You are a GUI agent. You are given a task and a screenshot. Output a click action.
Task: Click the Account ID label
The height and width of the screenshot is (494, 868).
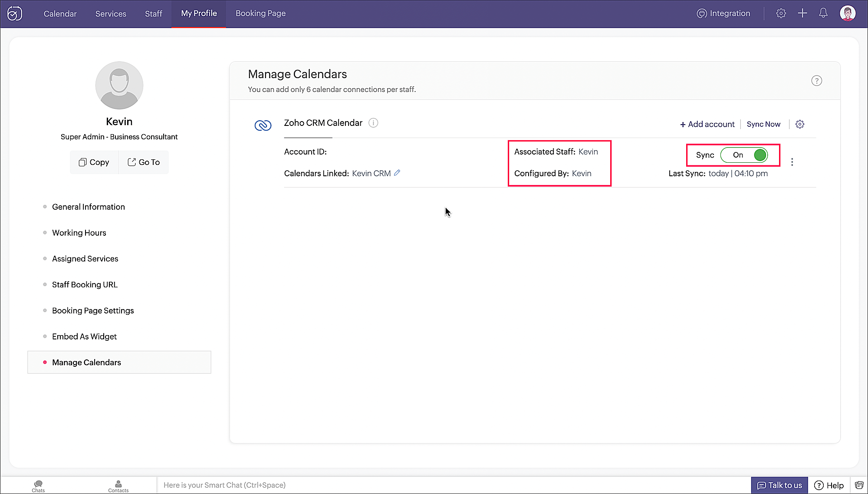pos(305,152)
